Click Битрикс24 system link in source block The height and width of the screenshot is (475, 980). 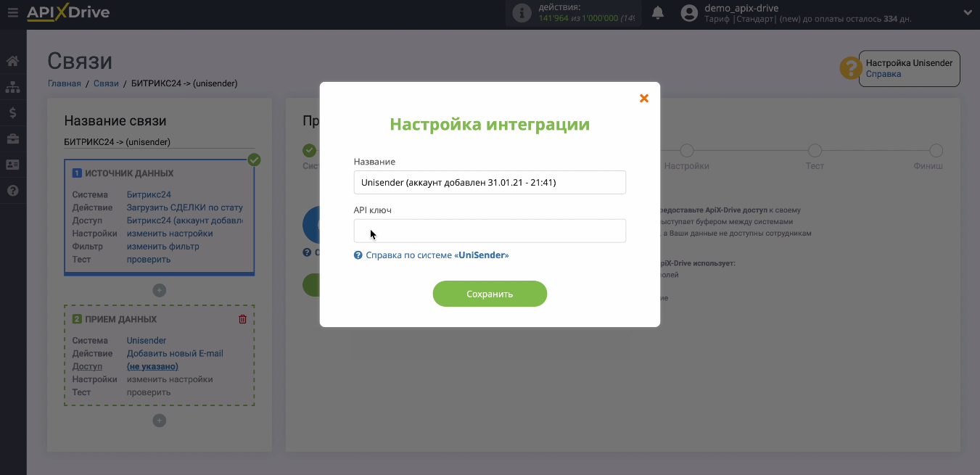(x=149, y=194)
